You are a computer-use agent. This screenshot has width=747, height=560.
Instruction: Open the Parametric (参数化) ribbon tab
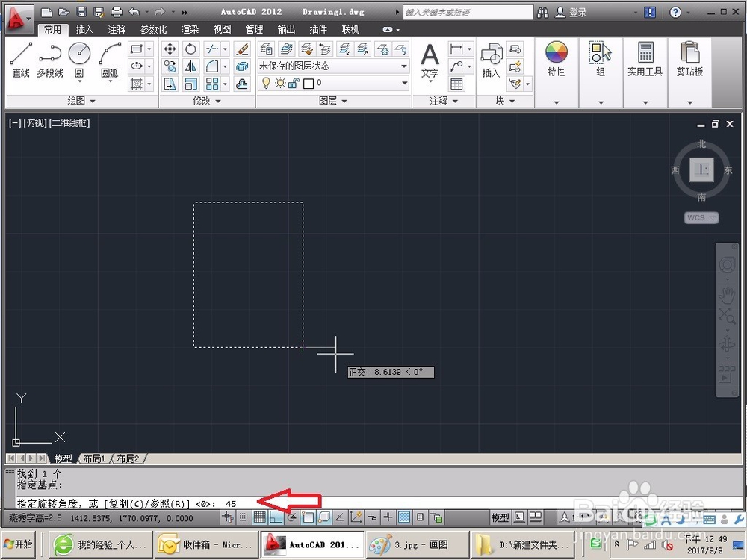[x=153, y=30]
